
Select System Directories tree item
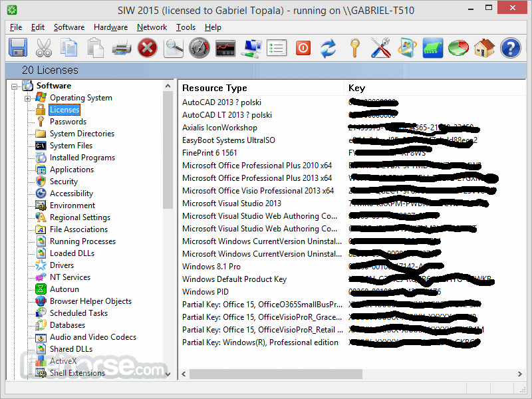pos(82,134)
